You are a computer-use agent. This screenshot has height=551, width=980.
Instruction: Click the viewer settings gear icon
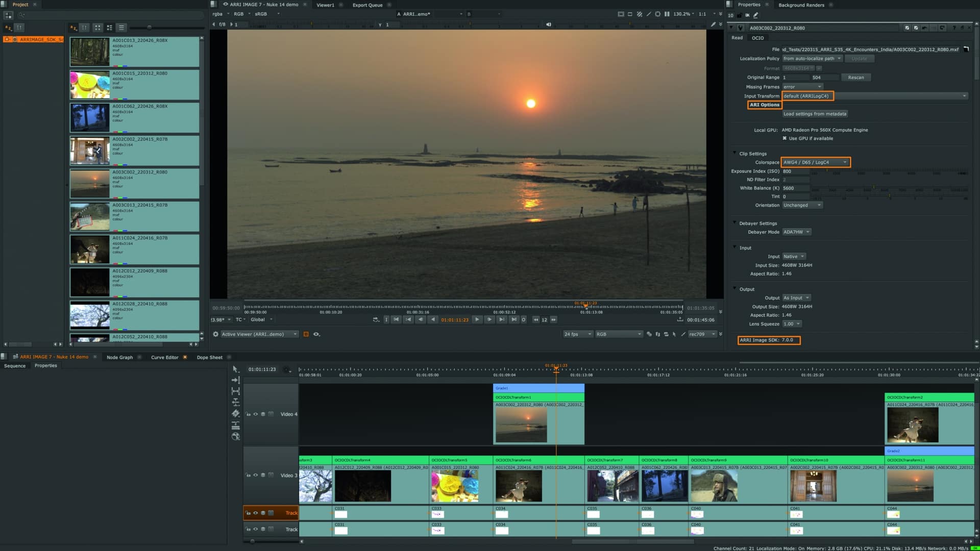coord(215,334)
